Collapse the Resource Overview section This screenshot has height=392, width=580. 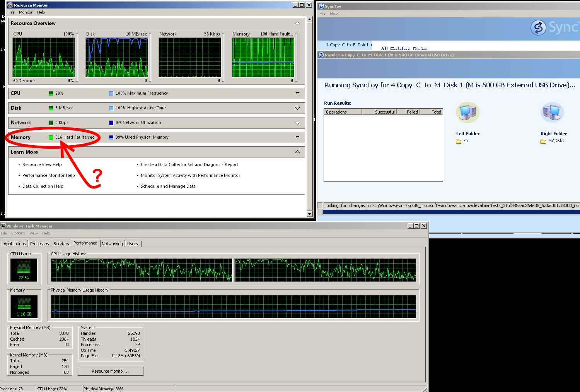pyautogui.click(x=297, y=23)
